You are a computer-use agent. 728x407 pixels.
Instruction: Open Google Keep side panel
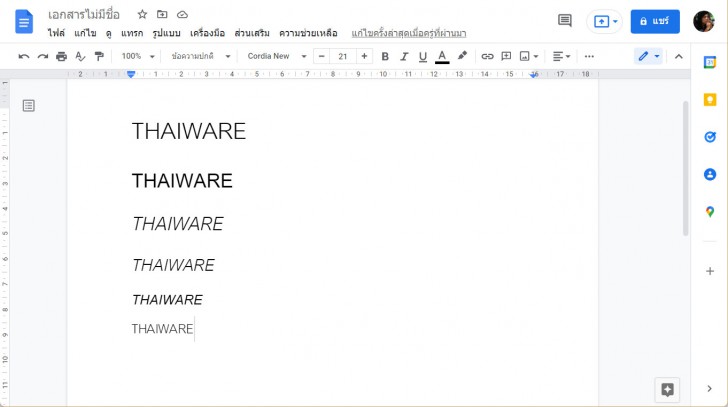coord(709,99)
